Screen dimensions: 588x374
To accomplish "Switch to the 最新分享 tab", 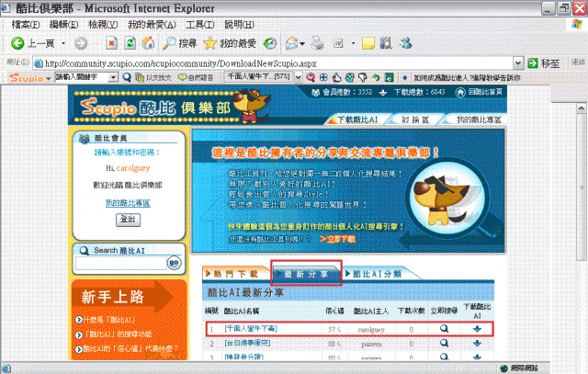I will [306, 274].
